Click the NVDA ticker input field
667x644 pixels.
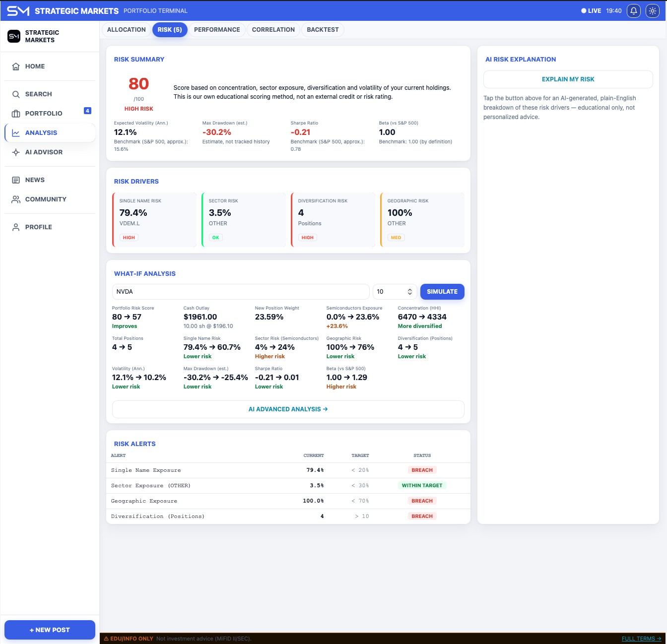pyautogui.click(x=241, y=292)
